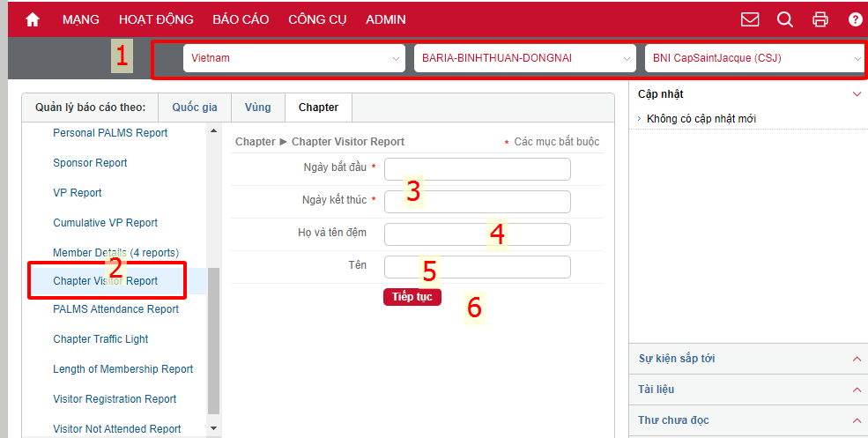868x438 pixels.
Task: Click the Tên input field
Action: (x=477, y=267)
